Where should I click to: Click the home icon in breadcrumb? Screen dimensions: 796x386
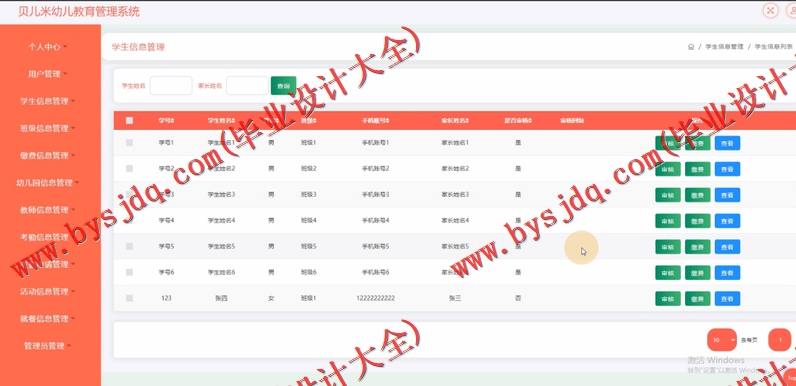[691, 47]
